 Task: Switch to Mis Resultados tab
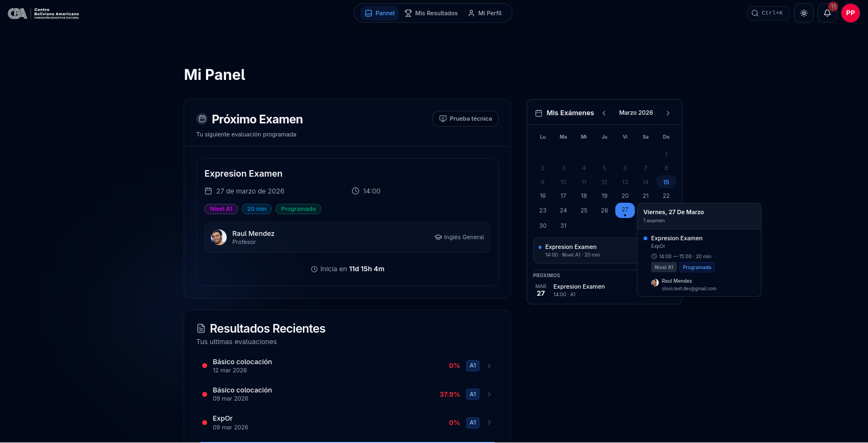point(431,13)
